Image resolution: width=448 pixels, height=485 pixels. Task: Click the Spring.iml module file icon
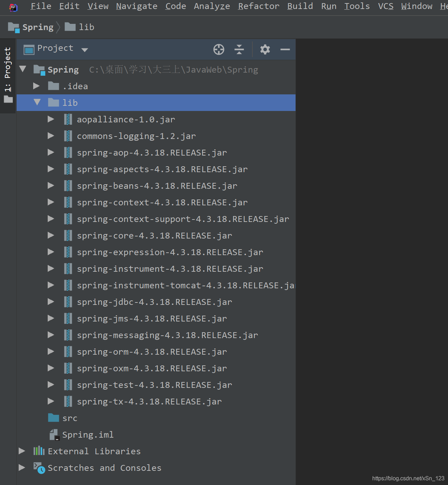(55, 435)
